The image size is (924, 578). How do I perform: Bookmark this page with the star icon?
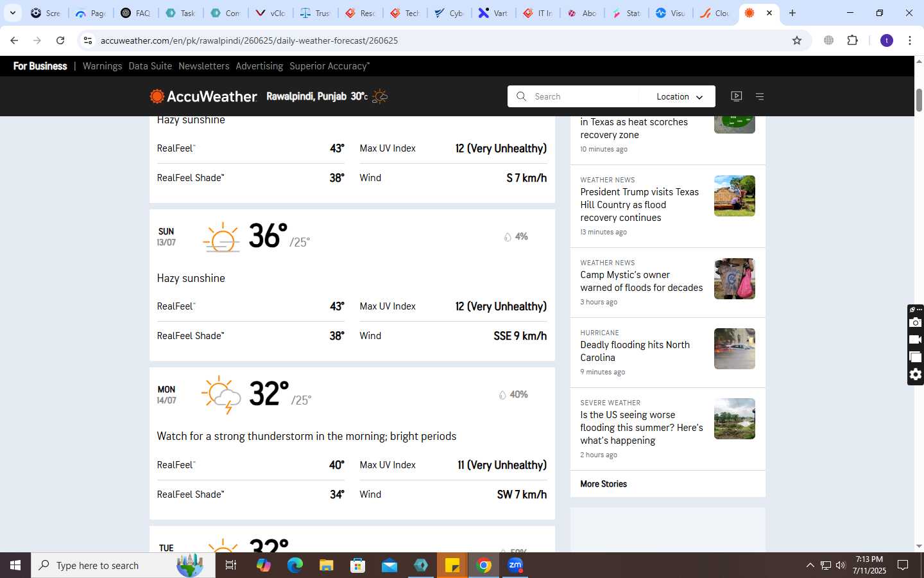click(797, 40)
